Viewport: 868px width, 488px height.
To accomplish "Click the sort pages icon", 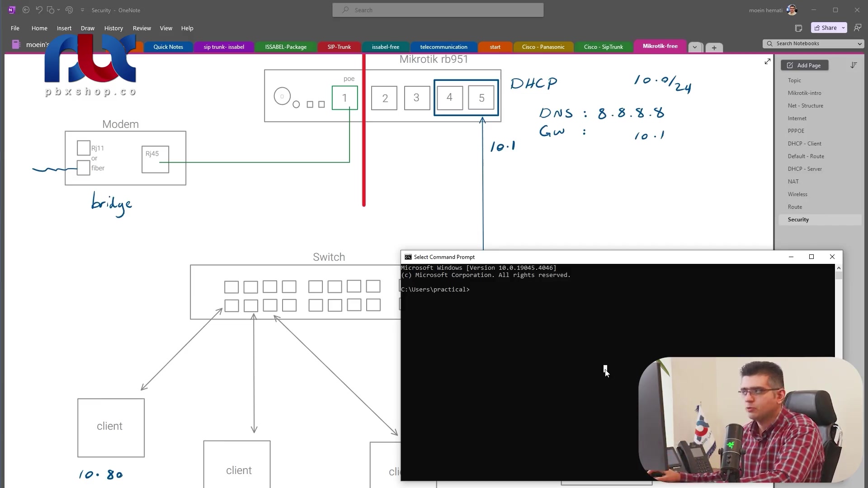I will tap(854, 66).
